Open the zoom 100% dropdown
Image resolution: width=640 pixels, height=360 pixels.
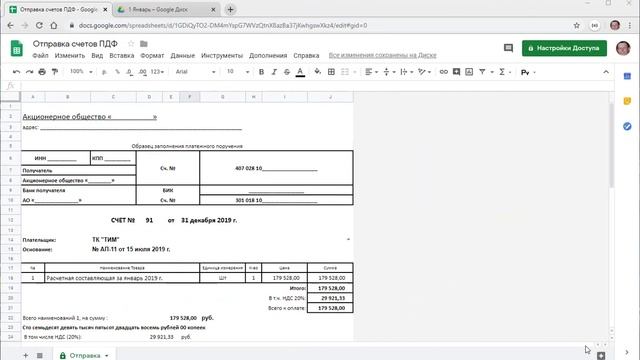click(81, 72)
